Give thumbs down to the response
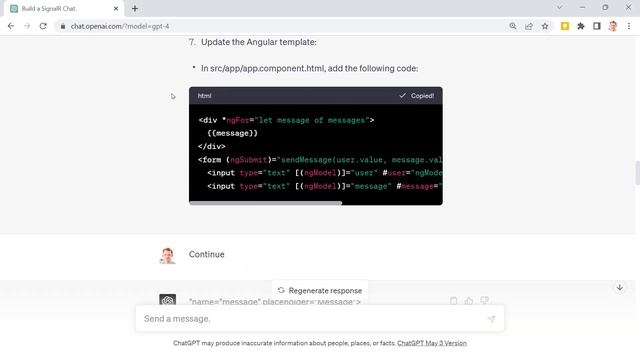640x360 pixels. (x=484, y=301)
